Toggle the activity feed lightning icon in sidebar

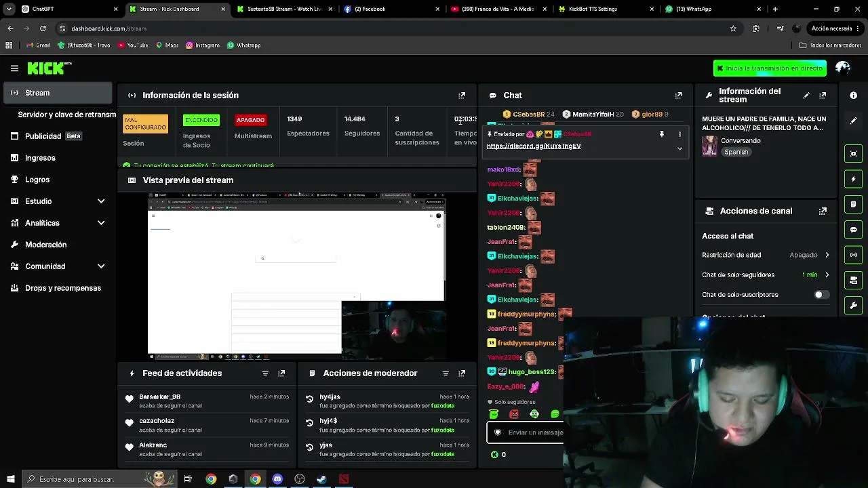(x=854, y=179)
